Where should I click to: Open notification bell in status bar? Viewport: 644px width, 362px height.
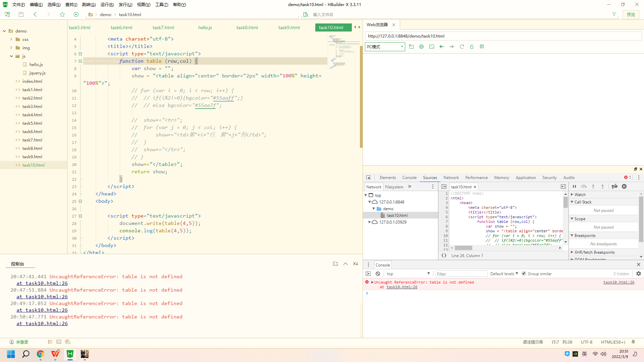(x=633, y=342)
